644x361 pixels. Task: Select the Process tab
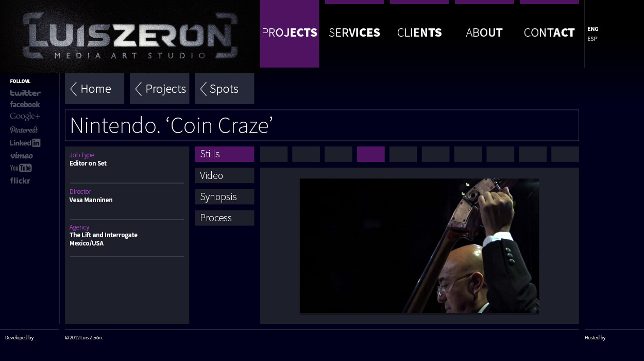pyautogui.click(x=224, y=218)
